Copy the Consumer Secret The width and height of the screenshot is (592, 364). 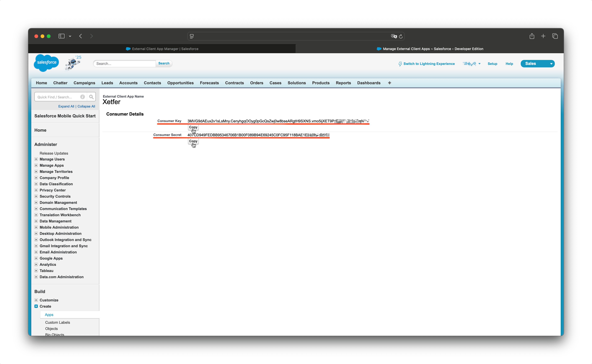tap(193, 141)
